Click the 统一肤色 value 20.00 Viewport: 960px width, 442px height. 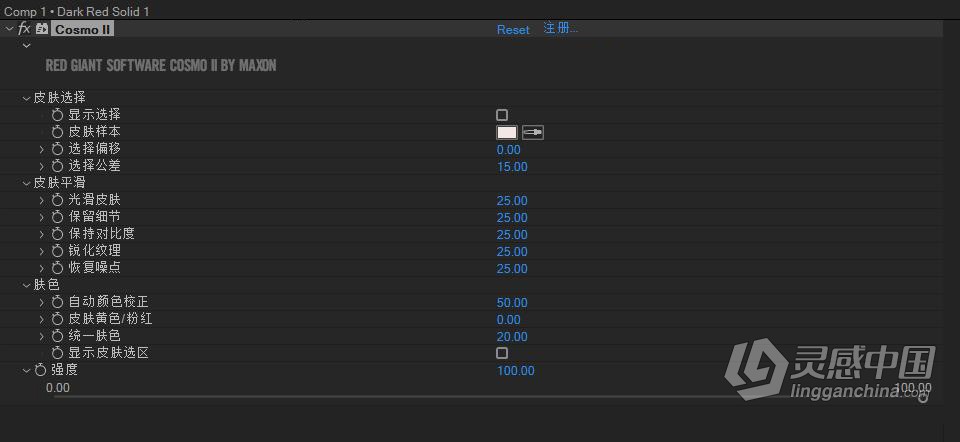click(x=512, y=337)
